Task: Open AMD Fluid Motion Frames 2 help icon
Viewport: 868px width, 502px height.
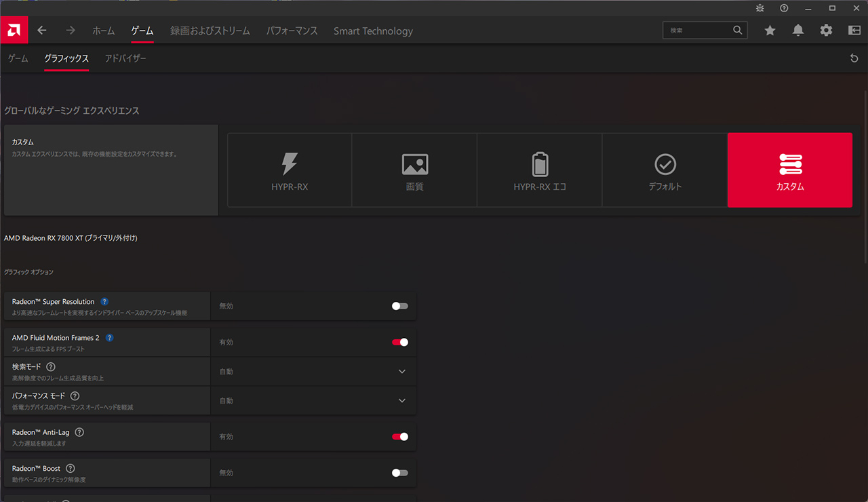Action: (x=110, y=337)
